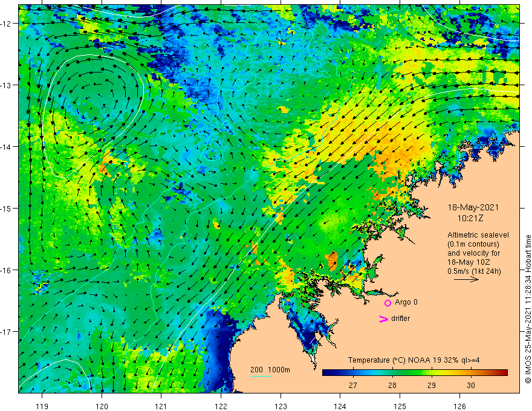Click the '0.5m/s (1kt 24h)' label

[474, 271]
